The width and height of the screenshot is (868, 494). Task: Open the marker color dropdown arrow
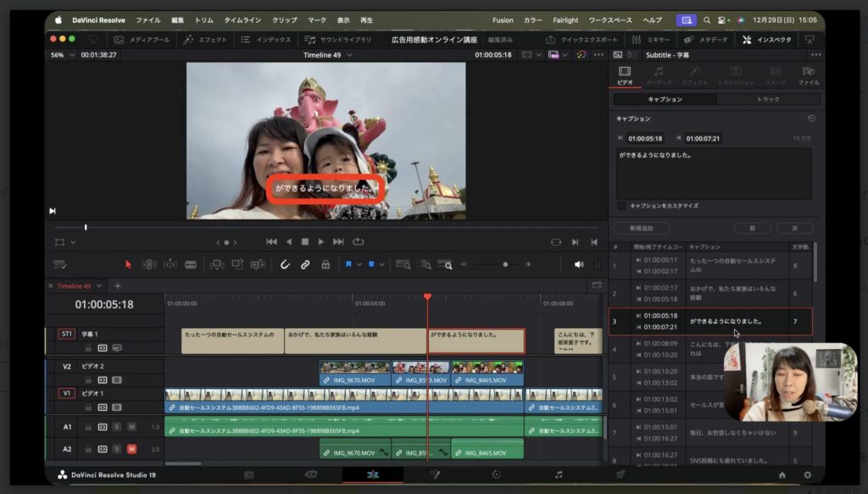tap(382, 264)
